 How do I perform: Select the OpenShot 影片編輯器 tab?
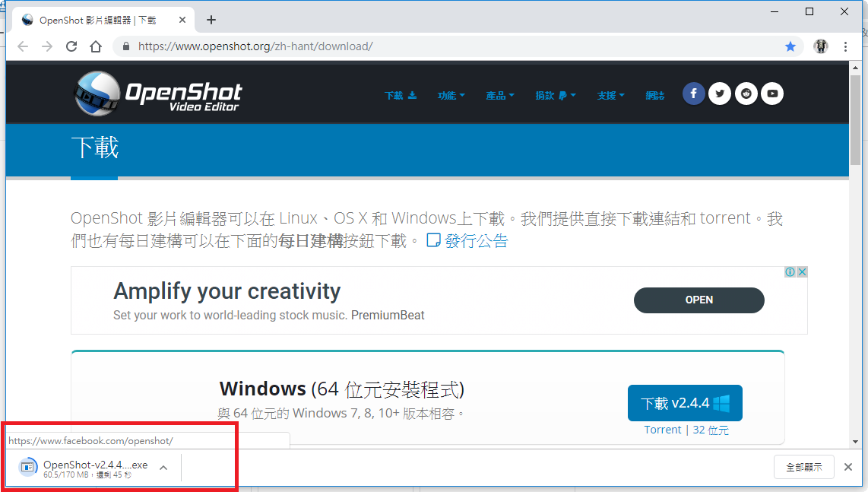[103, 20]
